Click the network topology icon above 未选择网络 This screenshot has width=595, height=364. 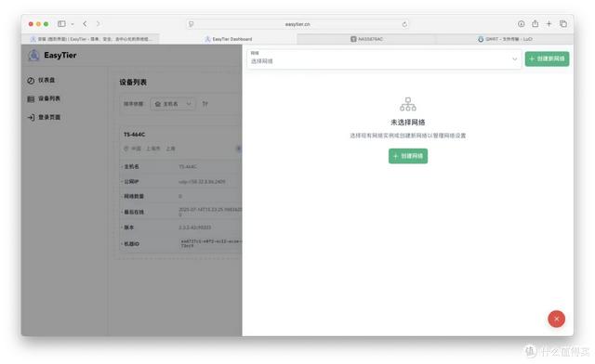[x=408, y=104]
